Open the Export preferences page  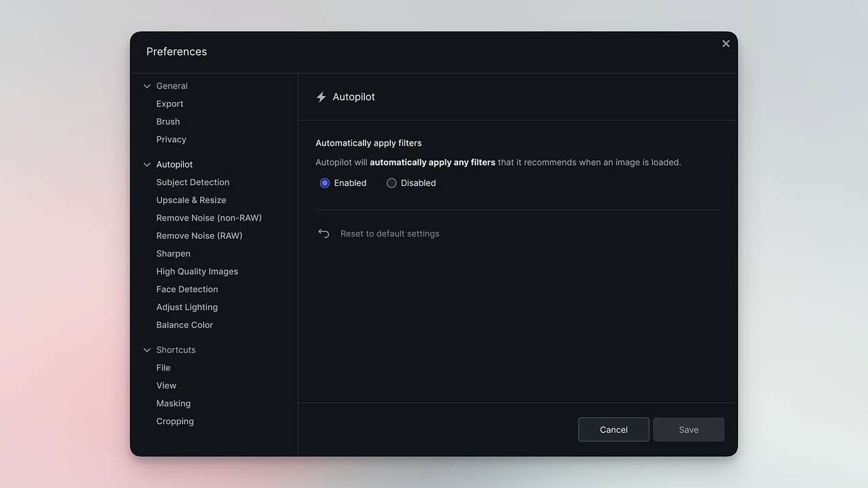click(x=170, y=103)
